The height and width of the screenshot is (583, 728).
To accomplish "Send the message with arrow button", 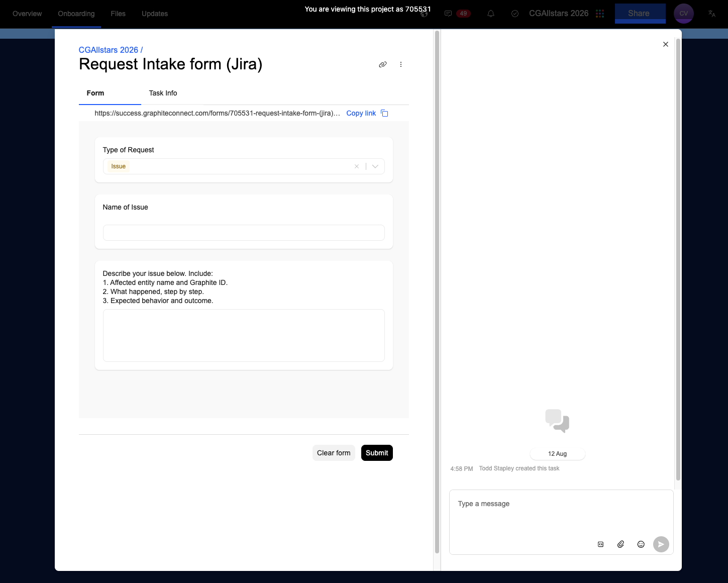I will (x=661, y=544).
